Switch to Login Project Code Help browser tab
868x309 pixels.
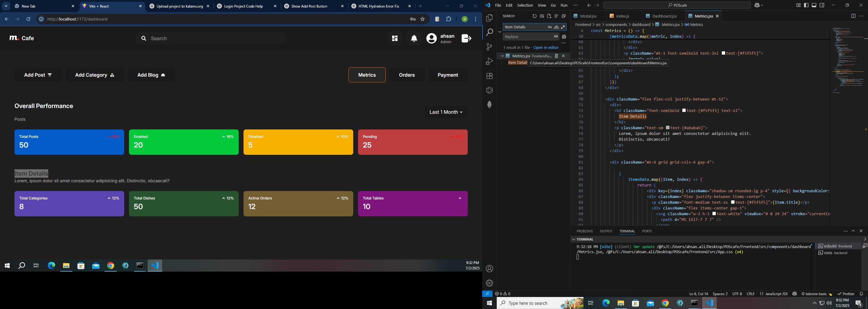click(244, 6)
